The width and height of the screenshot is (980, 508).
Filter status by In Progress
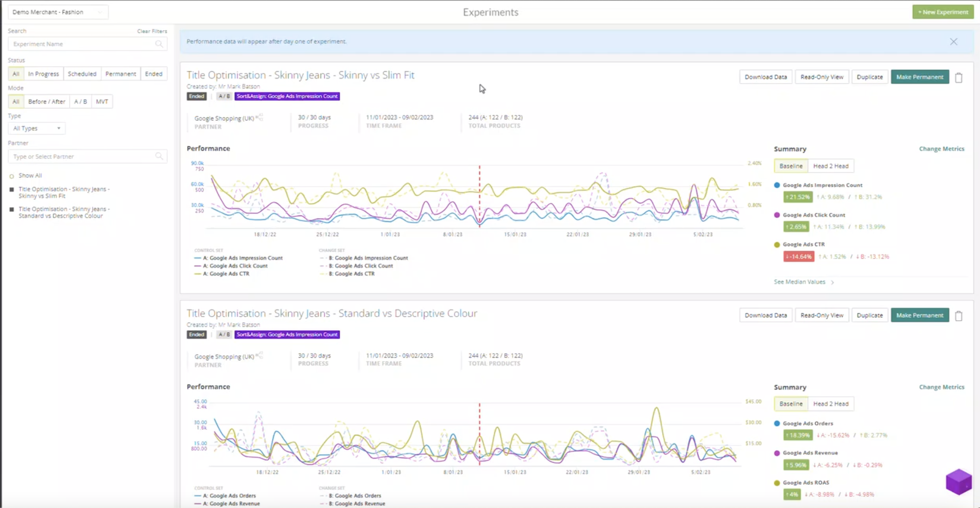click(43, 74)
